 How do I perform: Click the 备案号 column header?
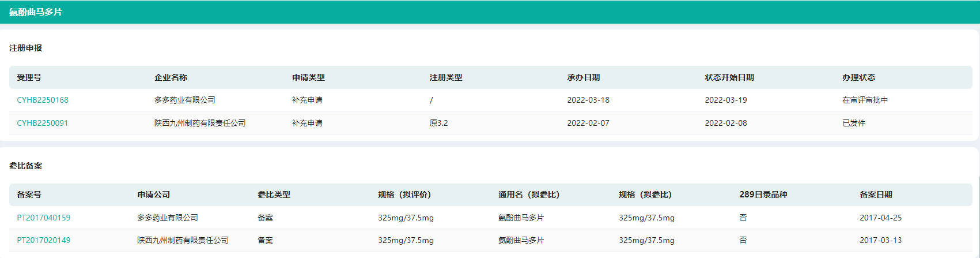[x=29, y=195]
